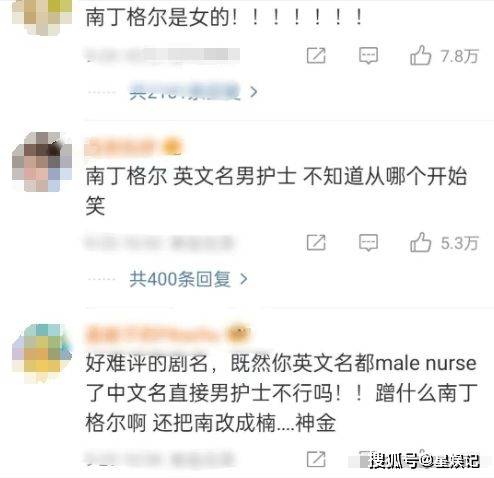Open replies icon on first comment

point(368,55)
